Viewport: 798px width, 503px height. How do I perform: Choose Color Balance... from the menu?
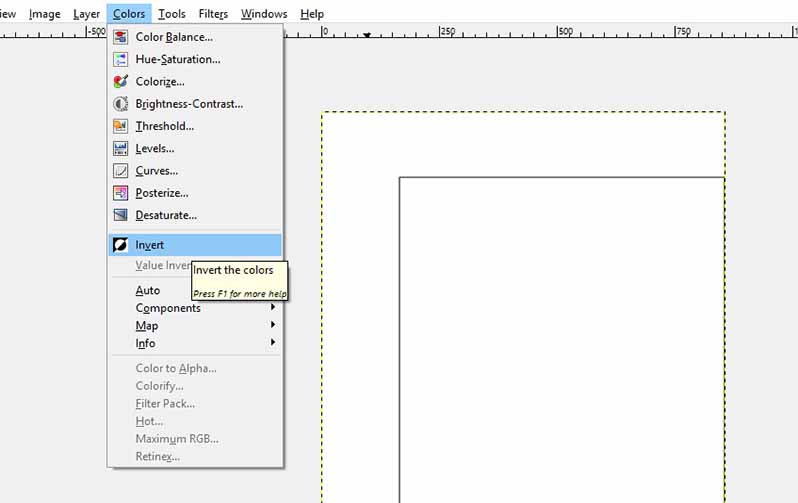[x=195, y=37]
